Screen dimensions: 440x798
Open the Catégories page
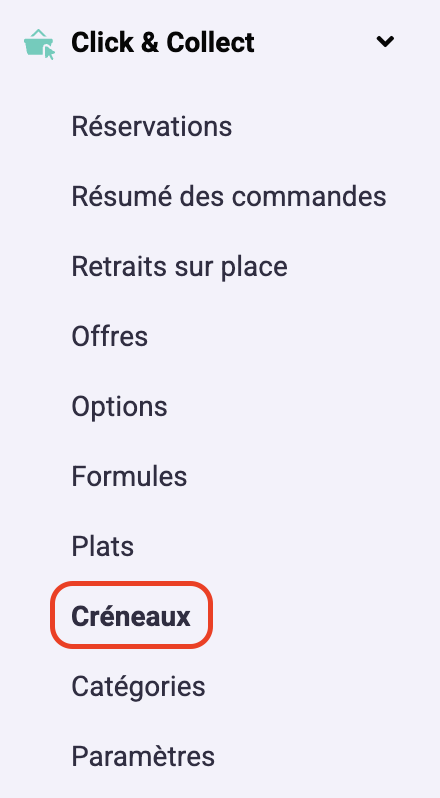coord(138,687)
